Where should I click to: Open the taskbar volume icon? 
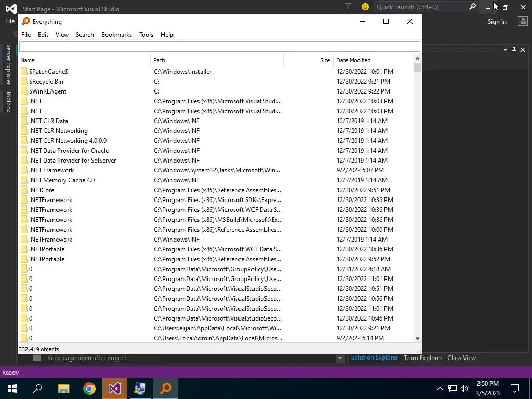[x=464, y=389]
